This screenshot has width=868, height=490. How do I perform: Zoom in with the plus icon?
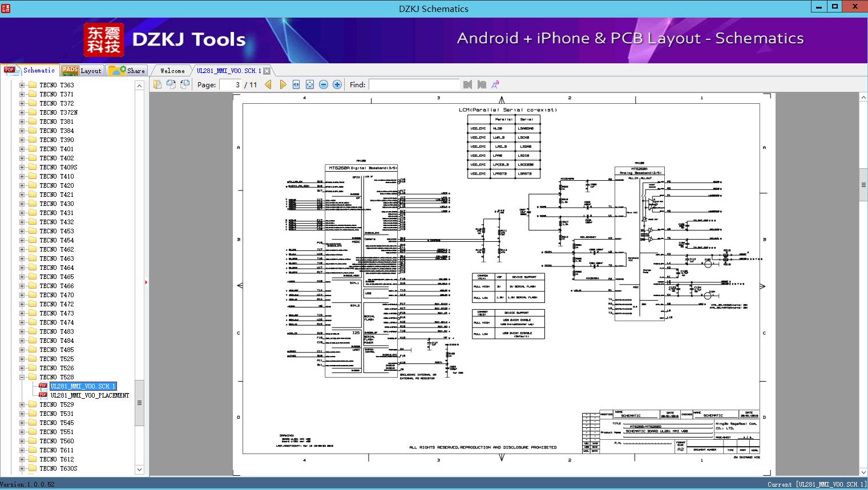point(337,84)
